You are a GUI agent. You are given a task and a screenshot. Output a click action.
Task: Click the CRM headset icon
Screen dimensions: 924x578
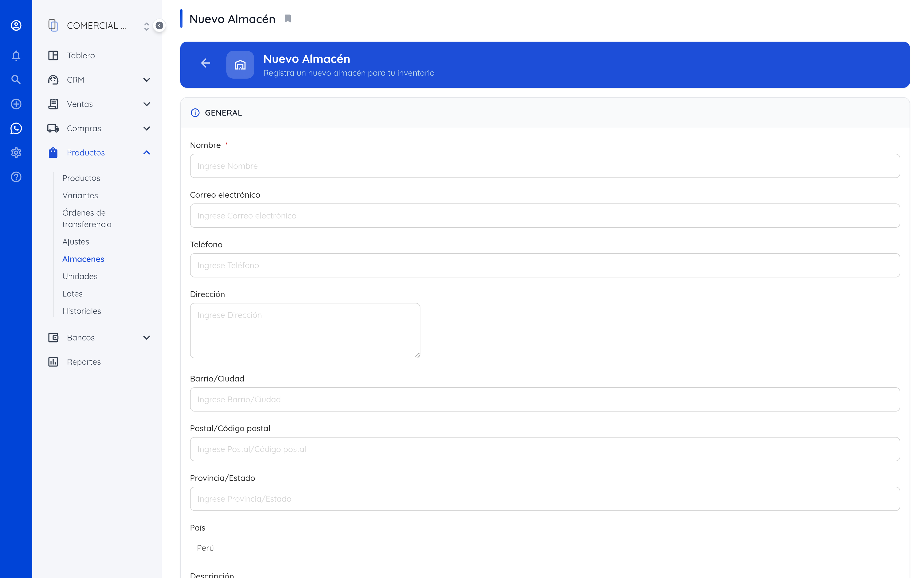(x=53, y=80)
